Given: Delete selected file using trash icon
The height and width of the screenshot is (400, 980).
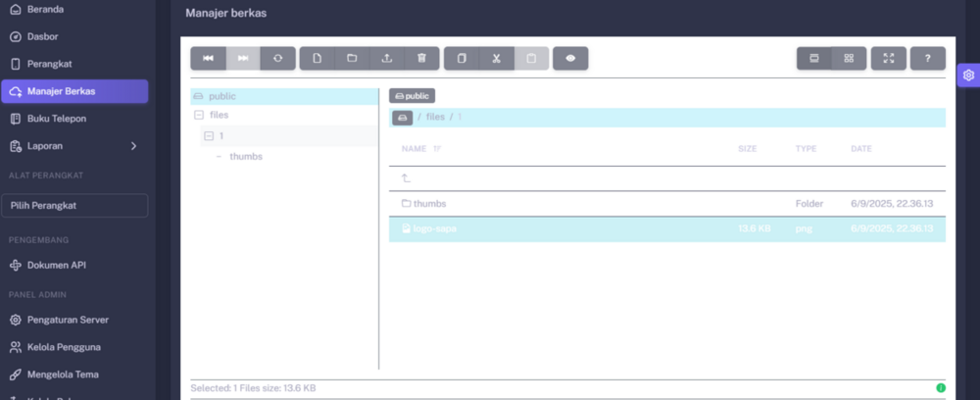Looking at the screenshot, I should coord(421,58).
